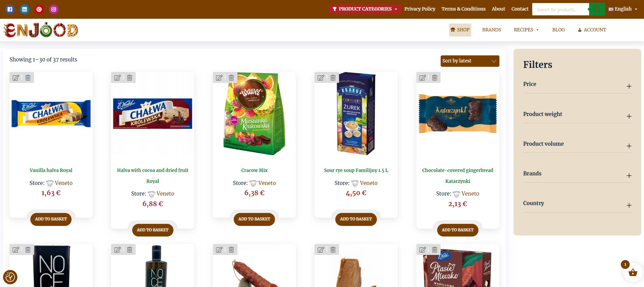Open the English language selector

(x=623, y=9)
